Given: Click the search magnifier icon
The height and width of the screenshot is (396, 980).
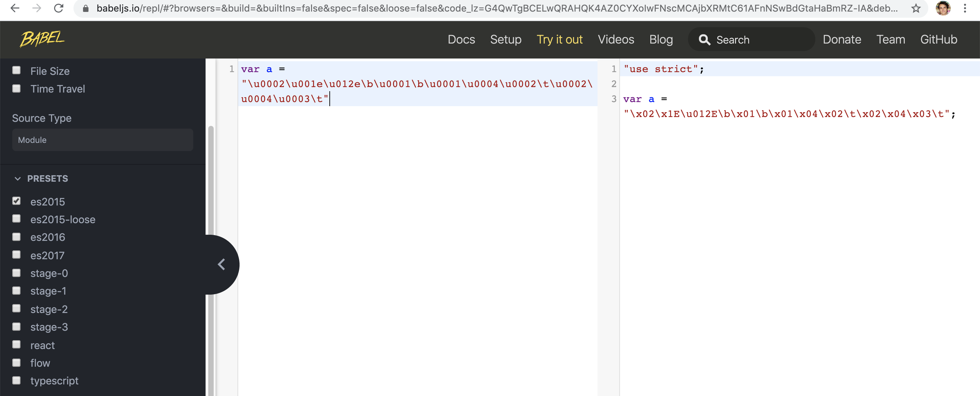Looking at the screenshot, I should [x=705, y=39].
